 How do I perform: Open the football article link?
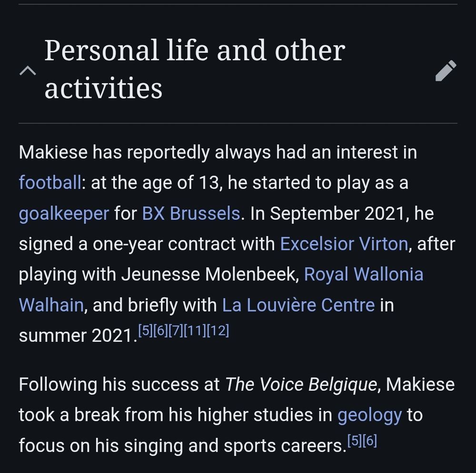[49, 182]
